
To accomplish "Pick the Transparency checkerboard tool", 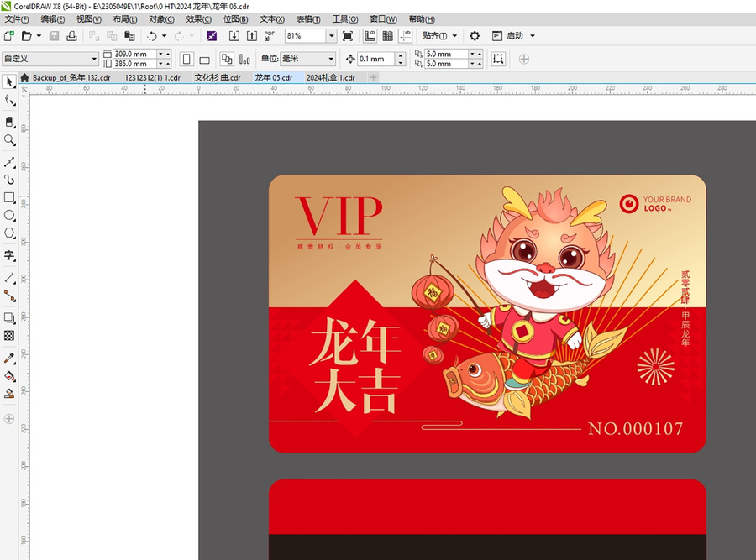I will coord(9,336).
